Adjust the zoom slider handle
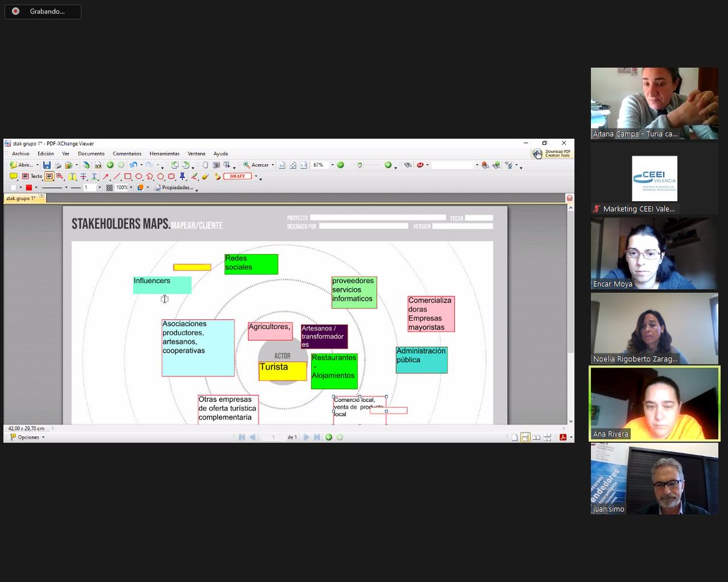This screenshot has width=728, height=582. [x=360, y=165]
